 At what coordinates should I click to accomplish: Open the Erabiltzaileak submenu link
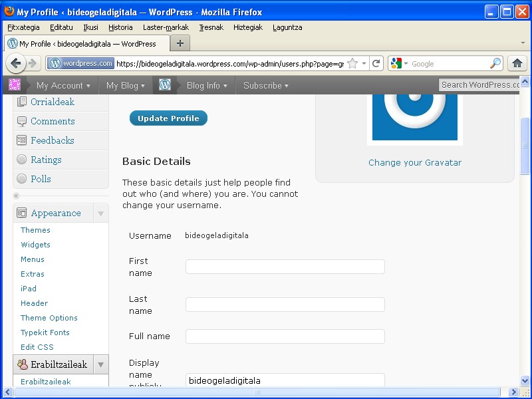45,381
